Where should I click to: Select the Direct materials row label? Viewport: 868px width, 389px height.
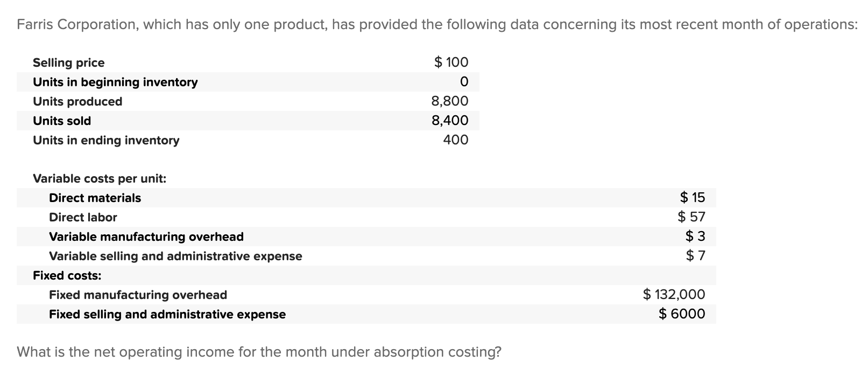[95, 198]
